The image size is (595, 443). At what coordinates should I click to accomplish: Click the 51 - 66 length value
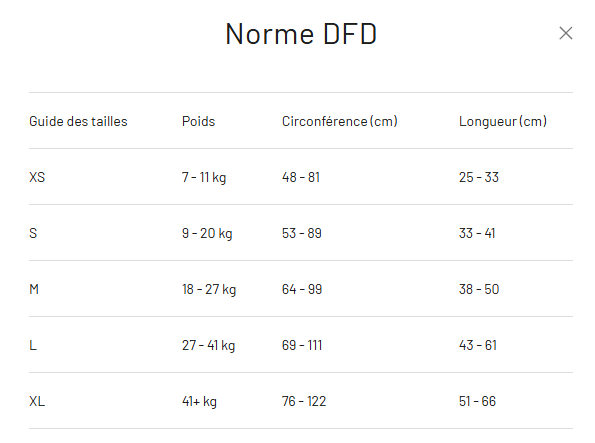coord(477,401)
